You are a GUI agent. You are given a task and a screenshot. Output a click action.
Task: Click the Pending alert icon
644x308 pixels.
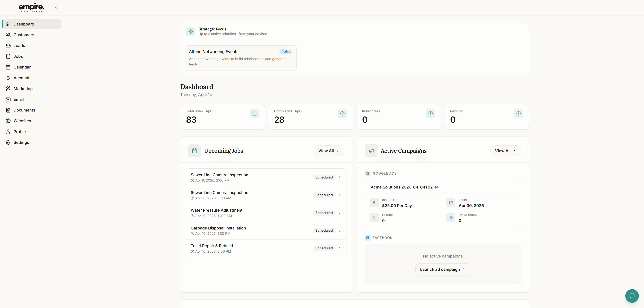pos(518,113)
